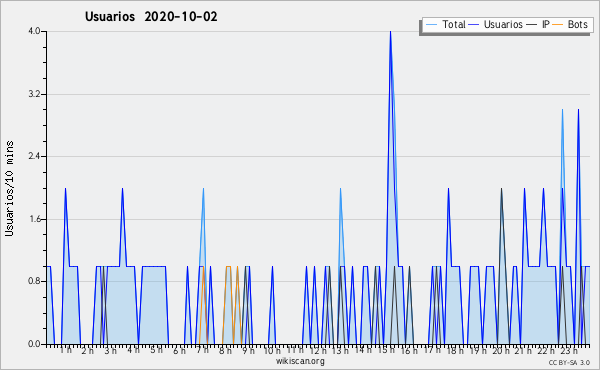This screenshot has width=600, height=370.
Task: Click the chart title 'Usuarios 2020-10-02'
Action: pyautogui.click(x=151, y=16)
